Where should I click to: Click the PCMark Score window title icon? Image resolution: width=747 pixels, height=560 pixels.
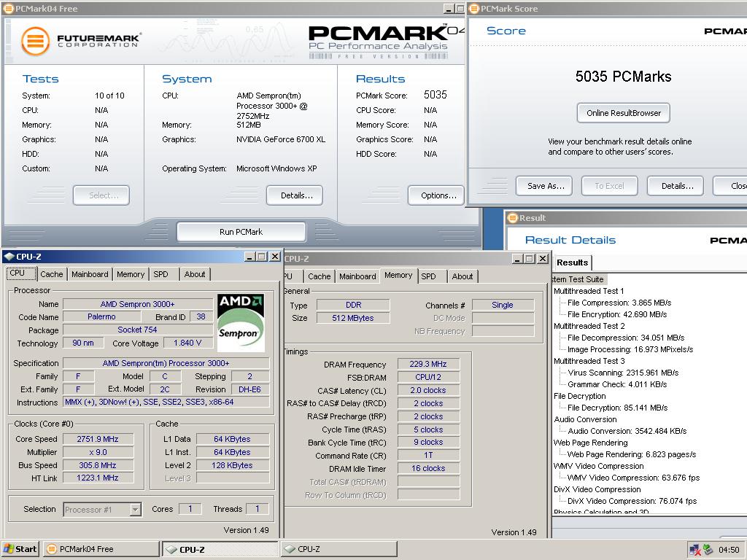click(x=474, y=8)
